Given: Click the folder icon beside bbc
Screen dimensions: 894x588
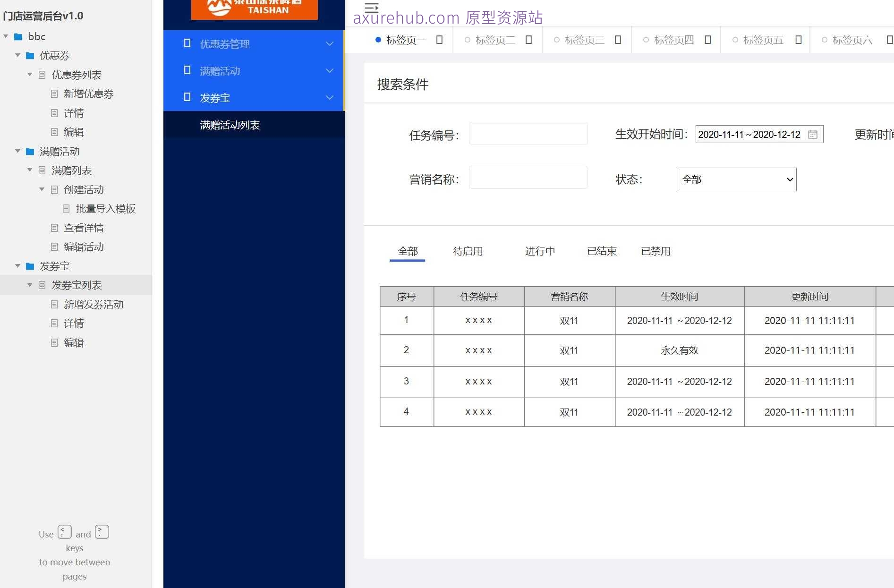Looking at the screenshot, I should click(x=17, y=36).
